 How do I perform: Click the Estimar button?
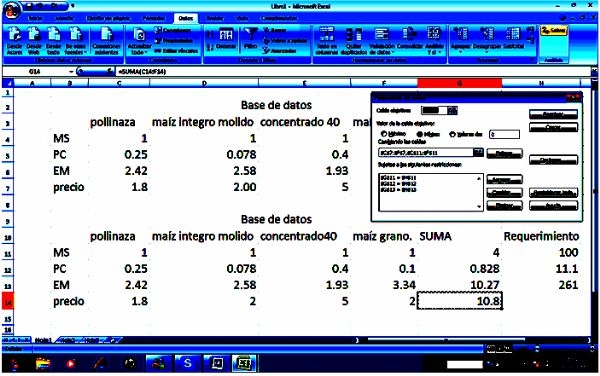click(504, 154)
